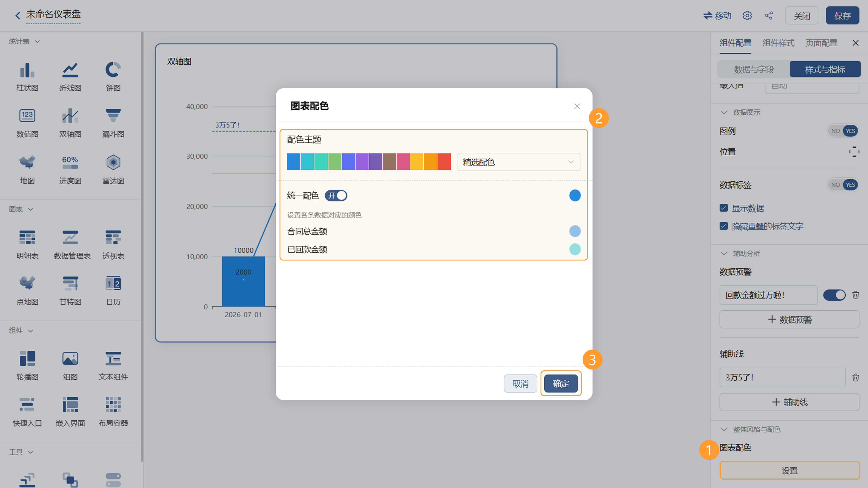
Task: Uncheck the 显示数据 checkbox
Action: (723, 208)
